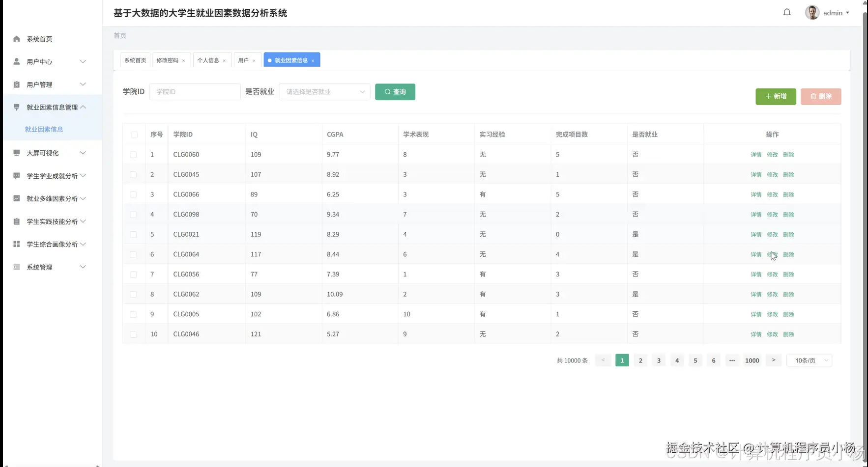Click the monitor icon beside 大屏可视化
This screenshot has width=868, height=467.
[17, 153]
